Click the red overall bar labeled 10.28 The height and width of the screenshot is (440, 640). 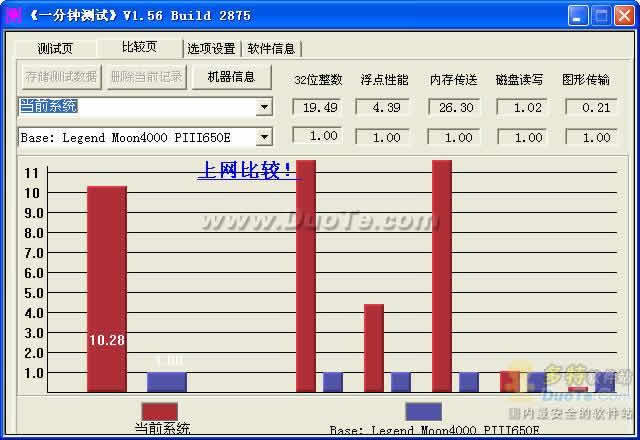pyautogui.click(x=107, y=288)
